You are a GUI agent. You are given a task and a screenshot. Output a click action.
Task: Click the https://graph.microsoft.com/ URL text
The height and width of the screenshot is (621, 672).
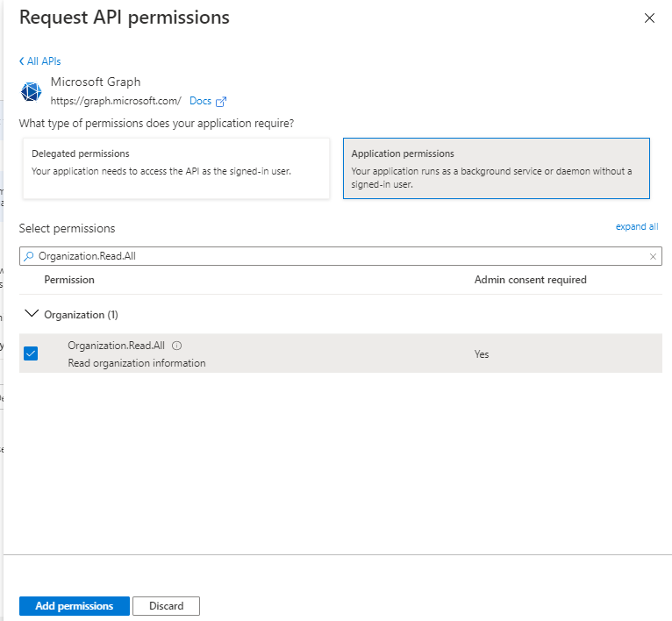(x=116, y=101)
